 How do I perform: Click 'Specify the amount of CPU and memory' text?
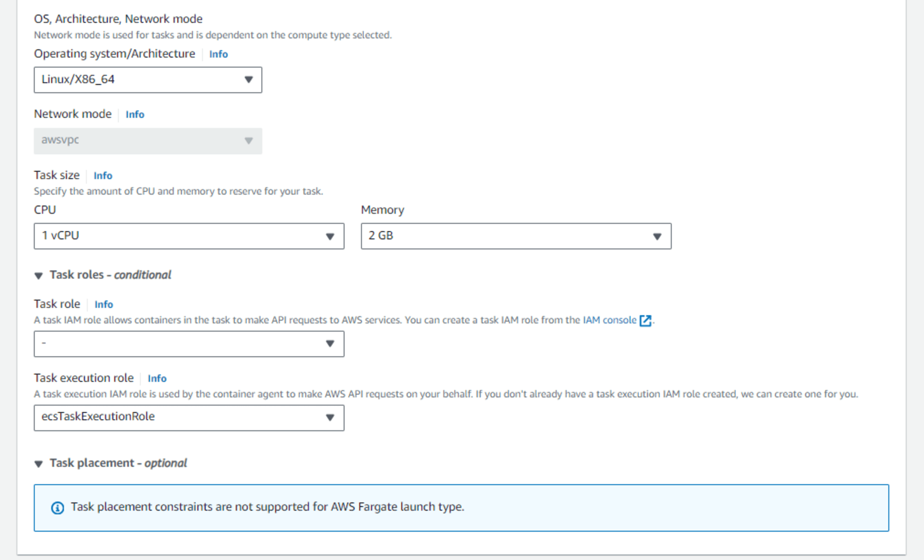coord(178,191)
